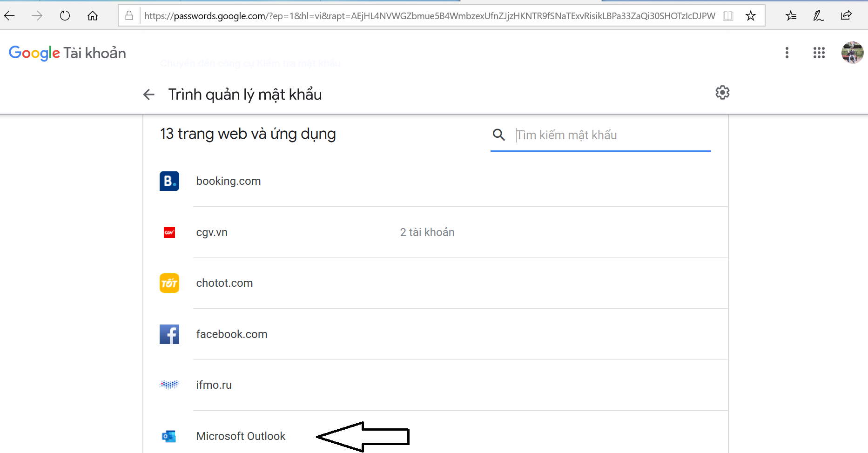Click the passwords.google.com address bar

(429, 16)
